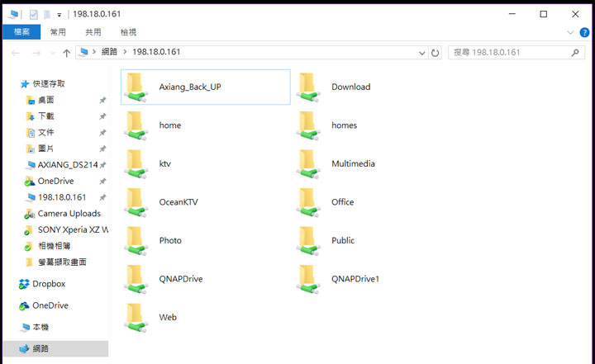Click the forward navigation arrow
595x364 pixels.
coord(36,53)
